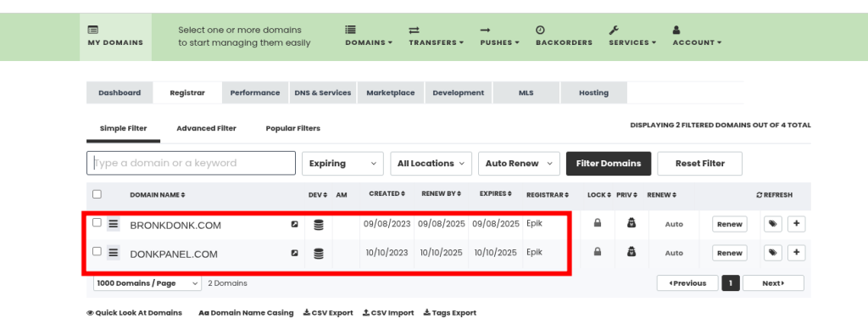Open external link icon for BRONKDONK.COM
868x330 pixels.
pos(294,224)
